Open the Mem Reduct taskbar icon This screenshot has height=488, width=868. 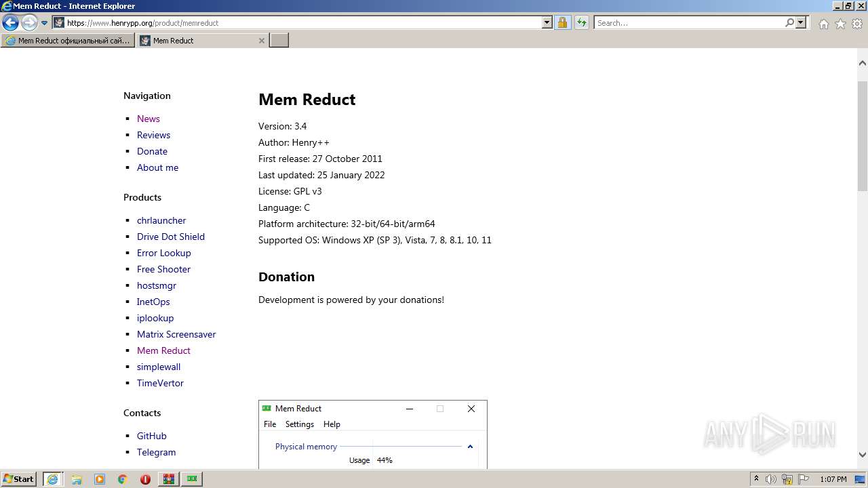tap(193, 479)
